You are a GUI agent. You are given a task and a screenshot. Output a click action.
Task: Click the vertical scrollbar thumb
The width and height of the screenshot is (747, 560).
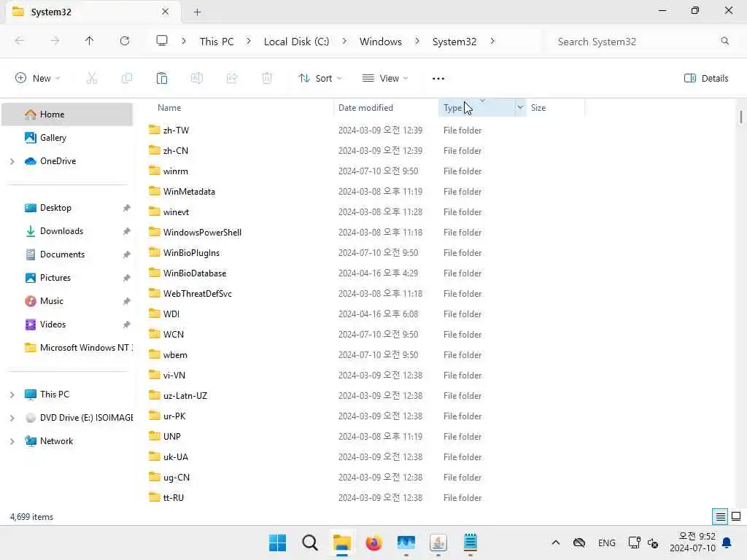click(x=741, y=117)
